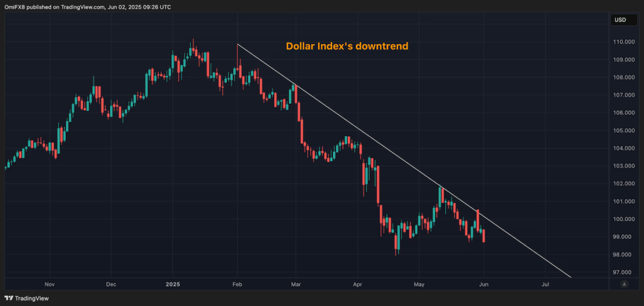The width and height of the screenshot is (644, 306).
Task: Click the TradingView wordmark link
Action: [33, 298]
